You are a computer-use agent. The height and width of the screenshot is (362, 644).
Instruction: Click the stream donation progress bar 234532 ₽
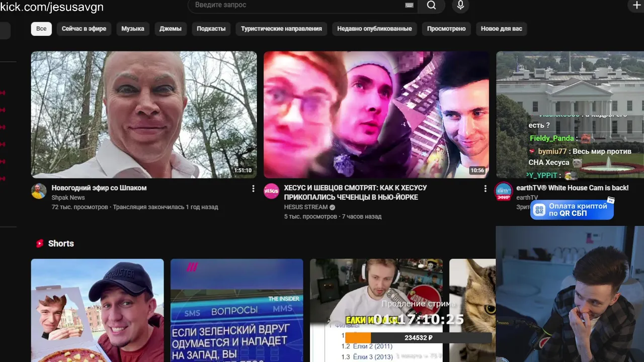coord(418,338)
